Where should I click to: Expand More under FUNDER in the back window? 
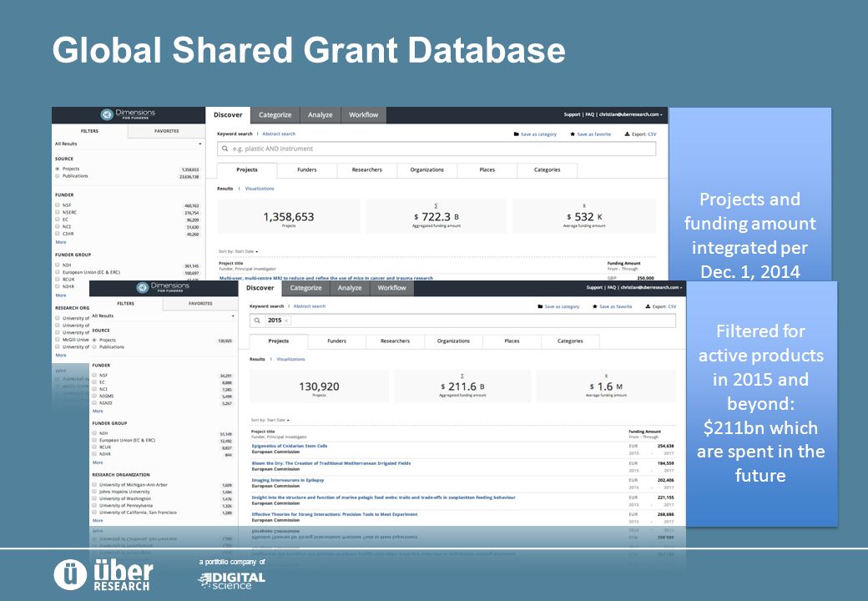point(61,242)
